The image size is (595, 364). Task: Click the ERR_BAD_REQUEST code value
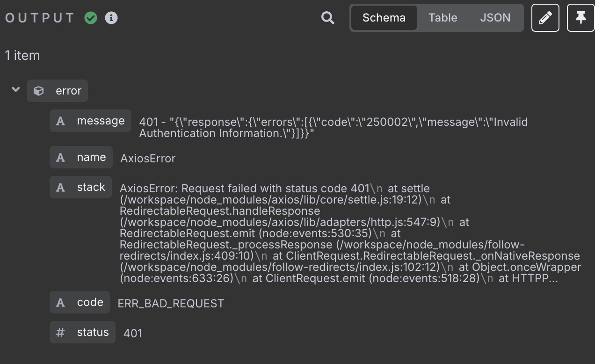click(x=171, y=304)
